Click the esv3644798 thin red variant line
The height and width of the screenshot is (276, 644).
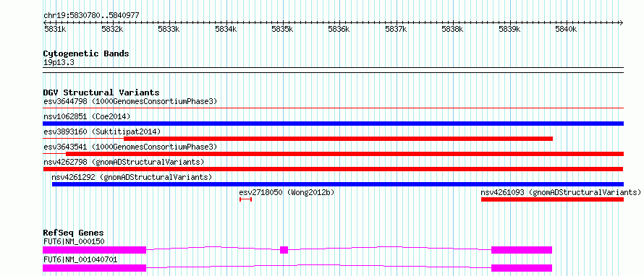click(333, 108)
